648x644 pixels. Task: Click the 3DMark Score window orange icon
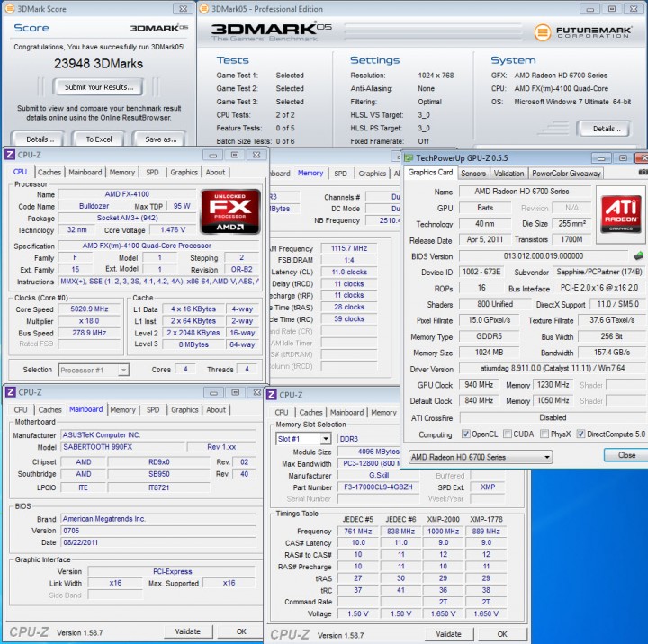point(9,9)
